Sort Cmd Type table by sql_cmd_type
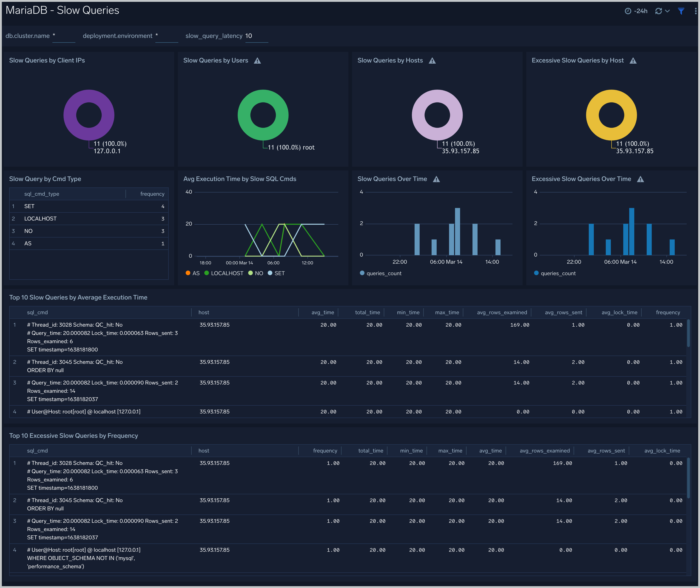The width and height of the screenshot is (700, 588). click(42, 194)
